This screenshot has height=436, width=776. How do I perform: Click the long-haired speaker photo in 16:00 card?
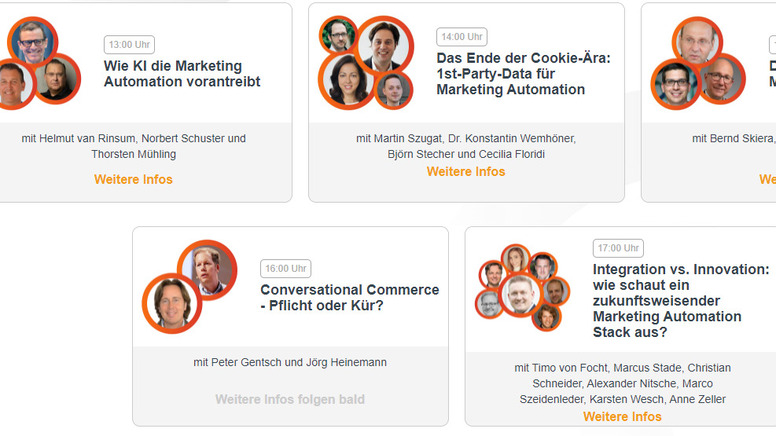point(172,303)
